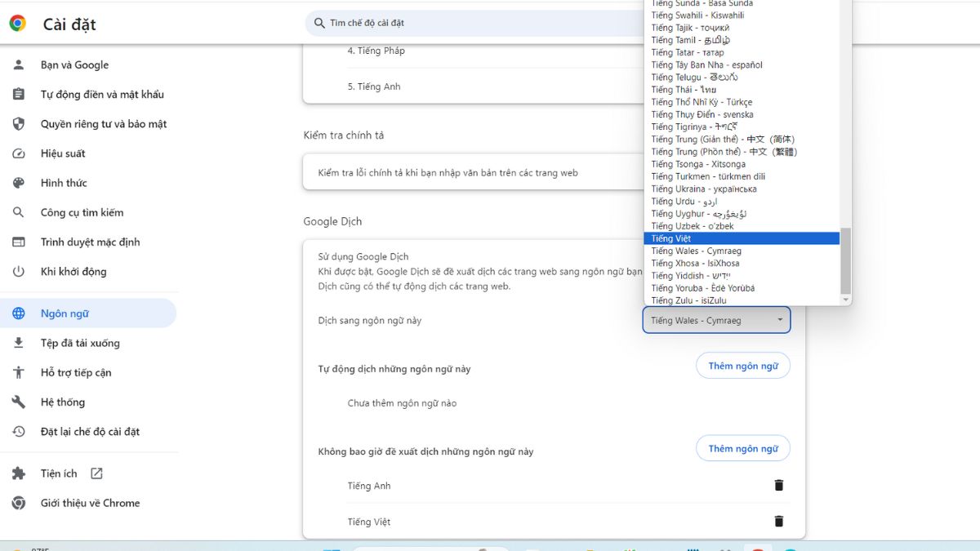This screenshot has width=980, height=551.
Task: Delete Tiếng Anh from never-translate list
Action: [778, 486]
